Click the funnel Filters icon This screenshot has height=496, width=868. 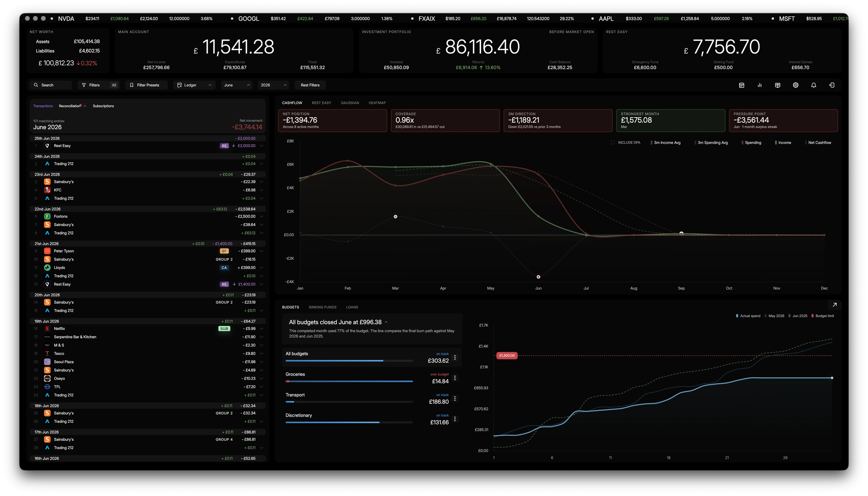click(x=84, y=85)
